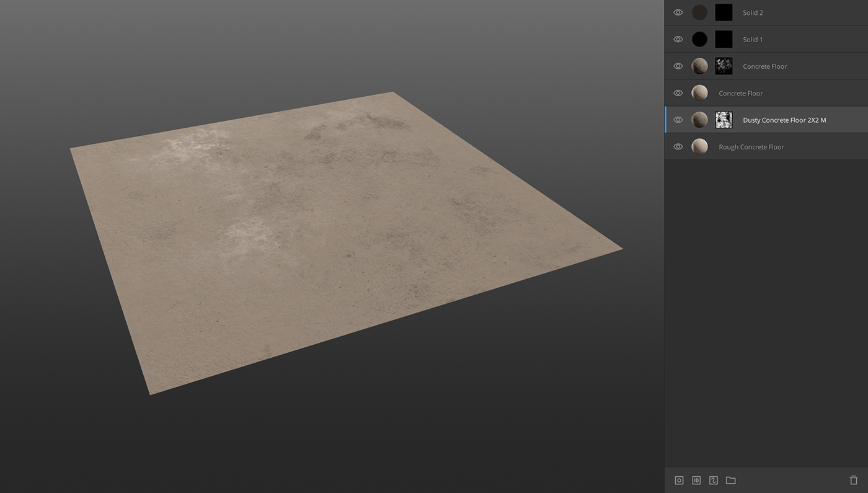This screenshot has width=868, height=493.
Task: Add a Material ID layer
Action: (696, 481)
